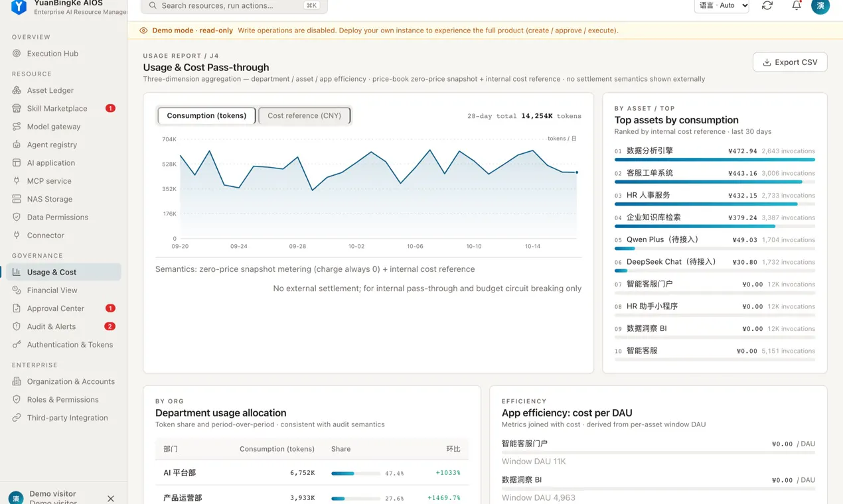Screen dimensions: 843x504
Task: Click the 客服工单系统 consumption bar
Action: tap(715, 182)
